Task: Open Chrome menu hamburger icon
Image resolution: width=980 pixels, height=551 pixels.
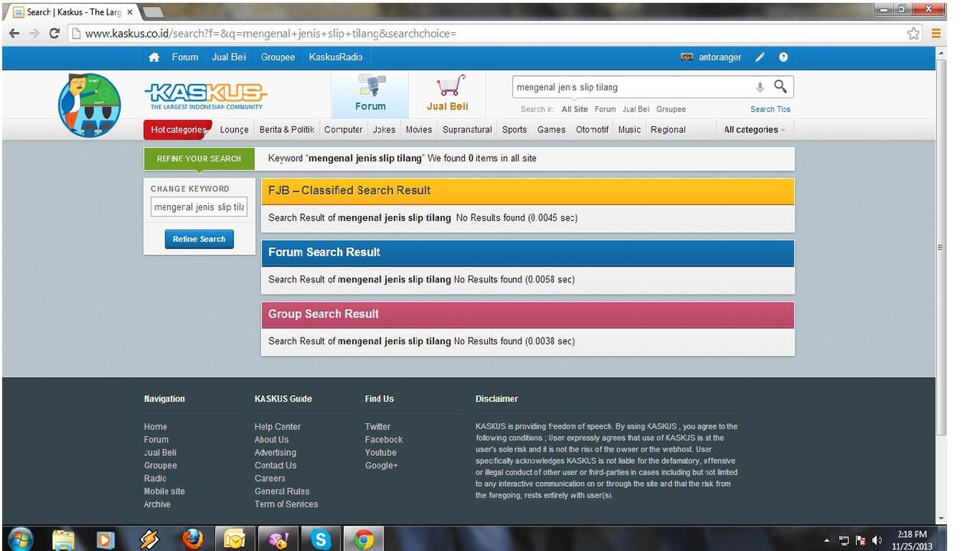Action: [x=936, y=34]
